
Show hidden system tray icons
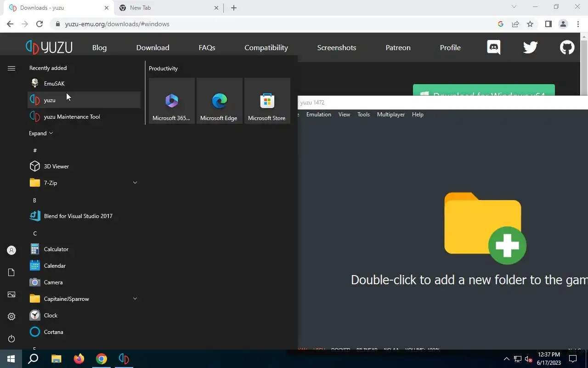click(507, 359)
